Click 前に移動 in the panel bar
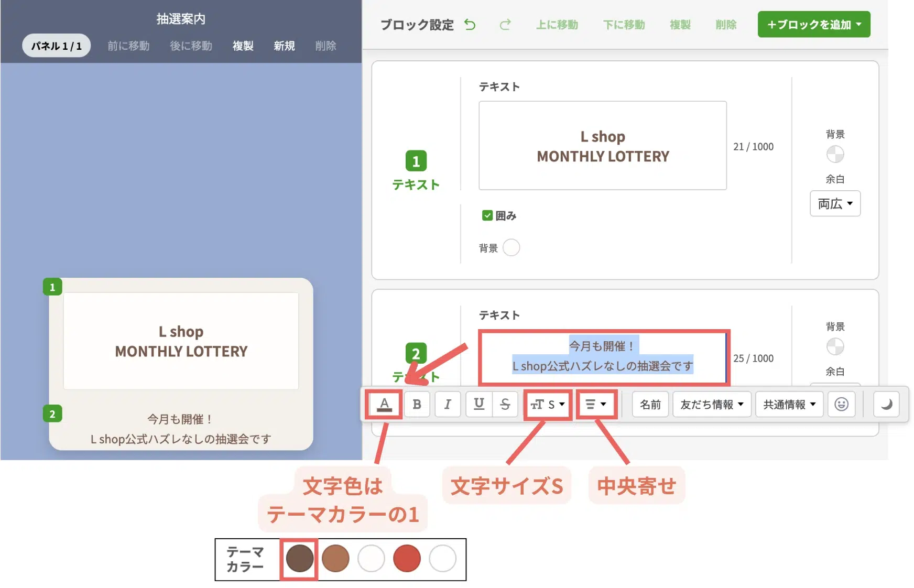 pyautogui.click(x=128, y=46)
